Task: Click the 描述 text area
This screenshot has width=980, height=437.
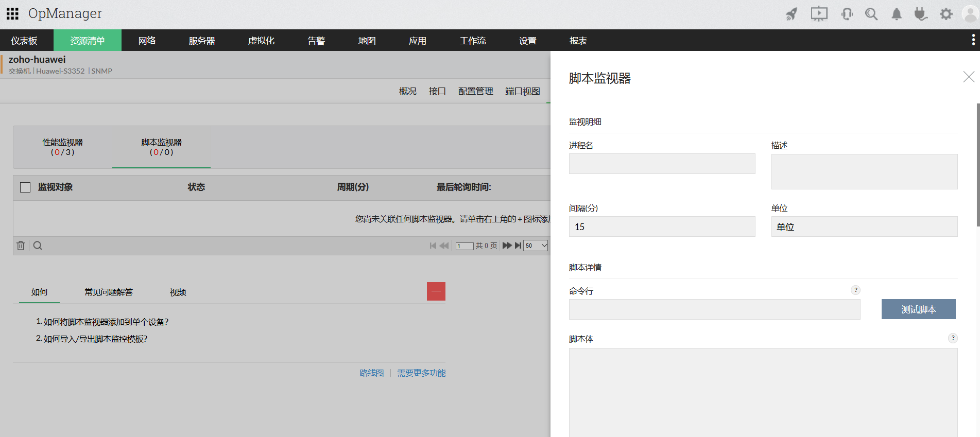Action: 865,171
